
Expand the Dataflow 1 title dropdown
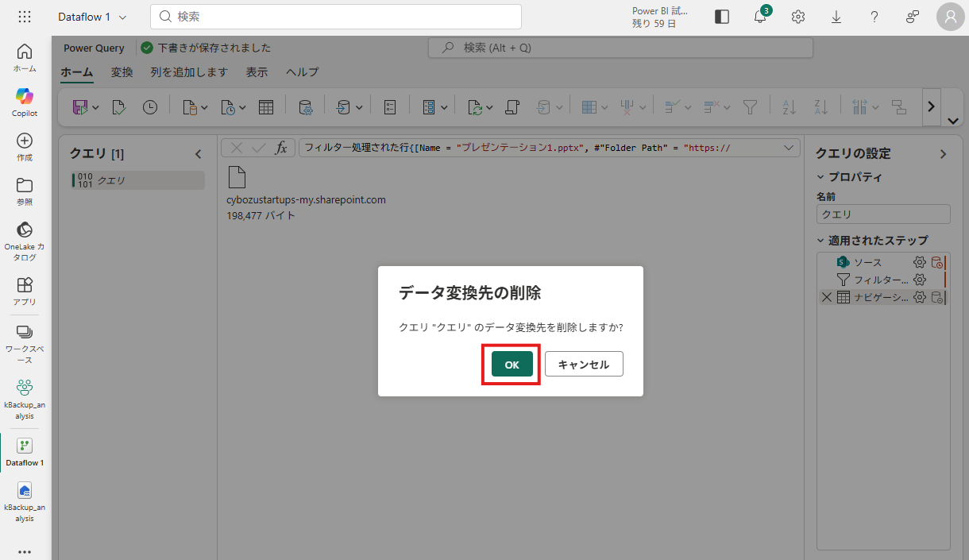(x=122, y=17)
